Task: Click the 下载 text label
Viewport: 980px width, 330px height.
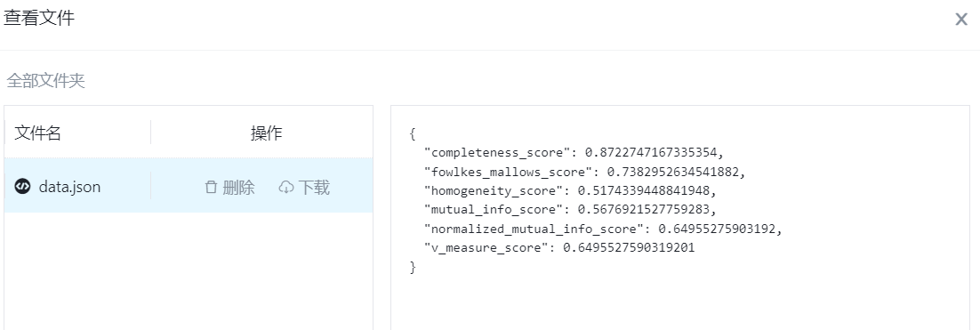Action: pos(314,187)
